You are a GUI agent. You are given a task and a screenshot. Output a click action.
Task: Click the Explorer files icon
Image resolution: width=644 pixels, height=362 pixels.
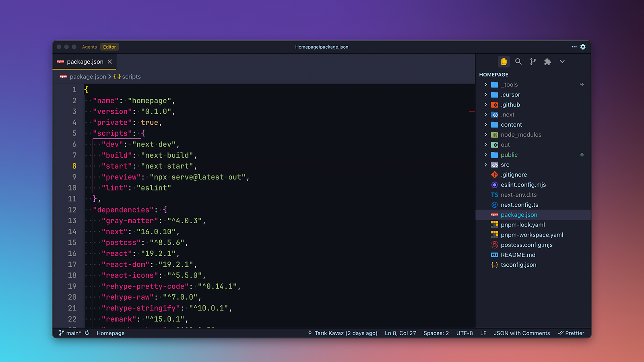(504, 62)
